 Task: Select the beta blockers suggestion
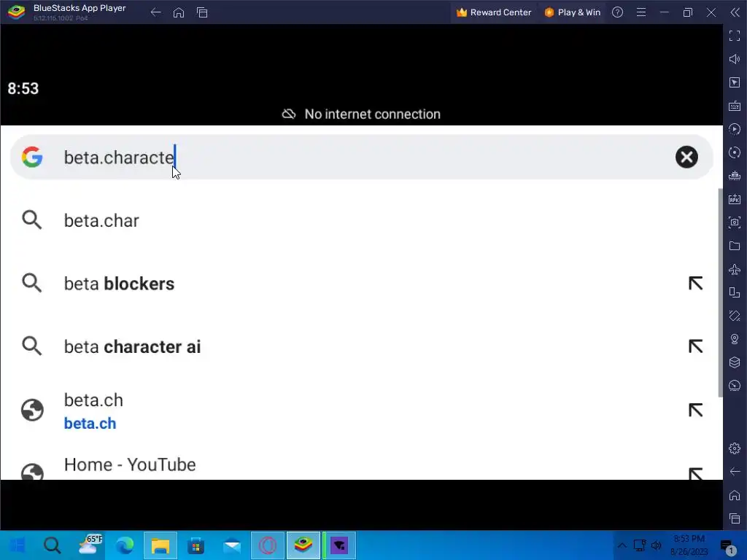361,284
